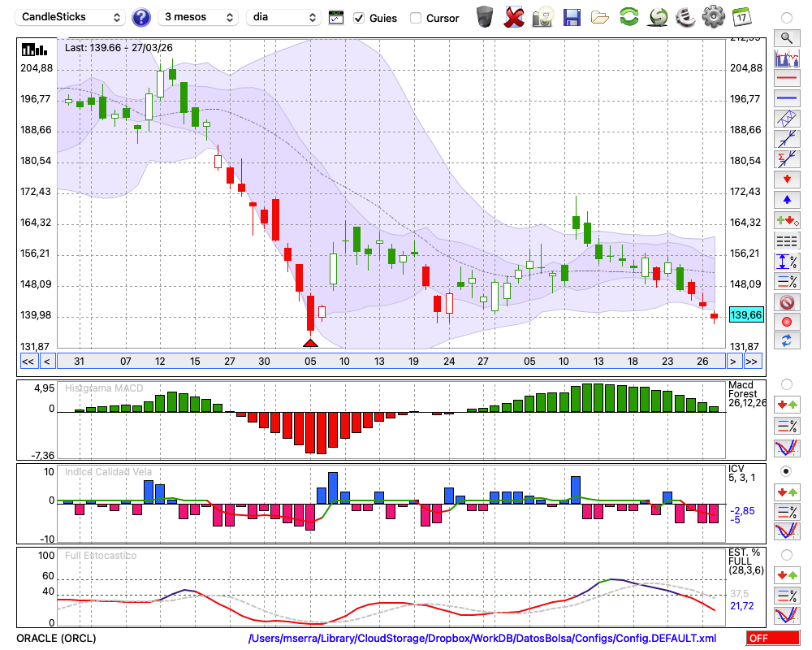812x650 pixels.
Task: Jump to chart start with << button
Action: click(x=28, y=361)
